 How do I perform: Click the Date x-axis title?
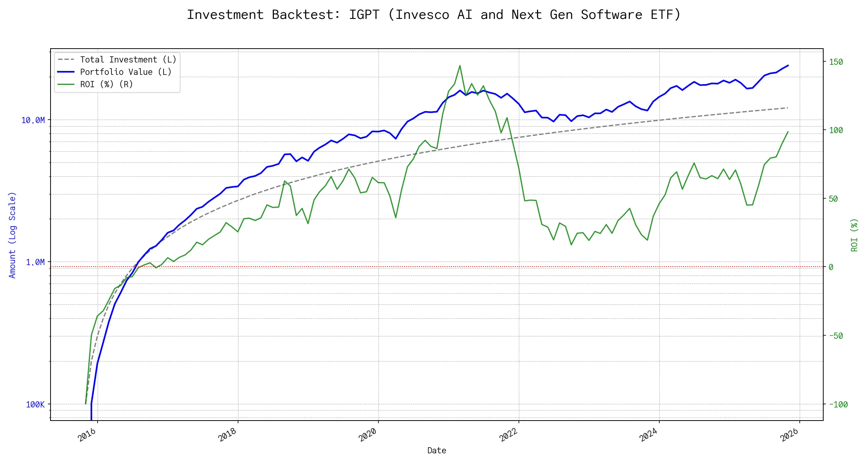(437, 451)
